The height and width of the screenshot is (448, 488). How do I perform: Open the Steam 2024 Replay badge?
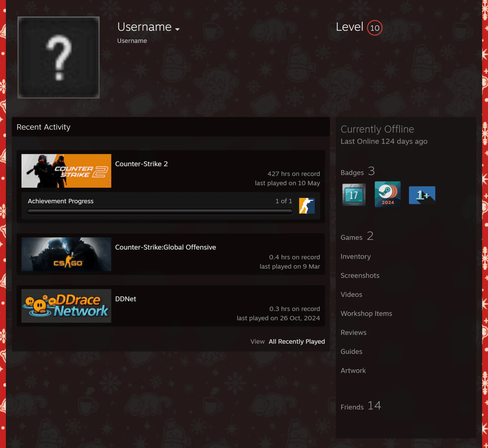(388, 194)
